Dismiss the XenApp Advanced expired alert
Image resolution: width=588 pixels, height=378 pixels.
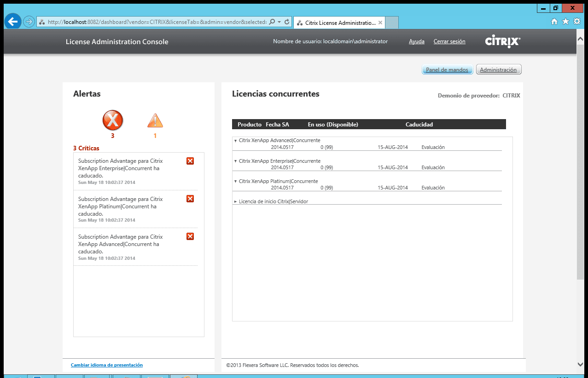[190, 236]
